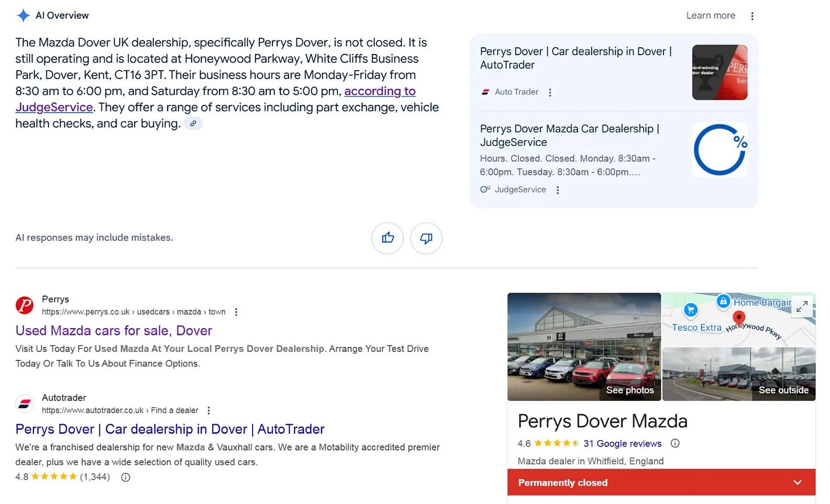Click Home Bargains map marker icon
The width and height of the screenshot is (830, 504).
click(x=723, y=301)
